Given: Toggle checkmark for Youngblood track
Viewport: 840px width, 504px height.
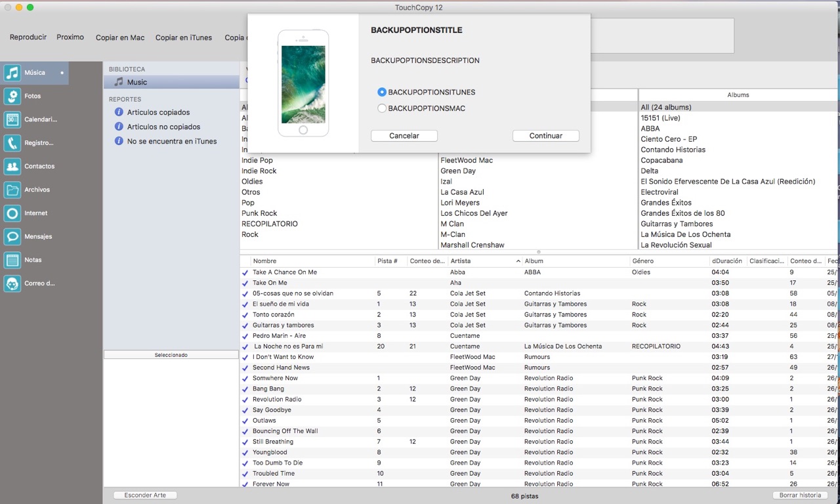Looking at the screenshot, I should click(245, 452).
